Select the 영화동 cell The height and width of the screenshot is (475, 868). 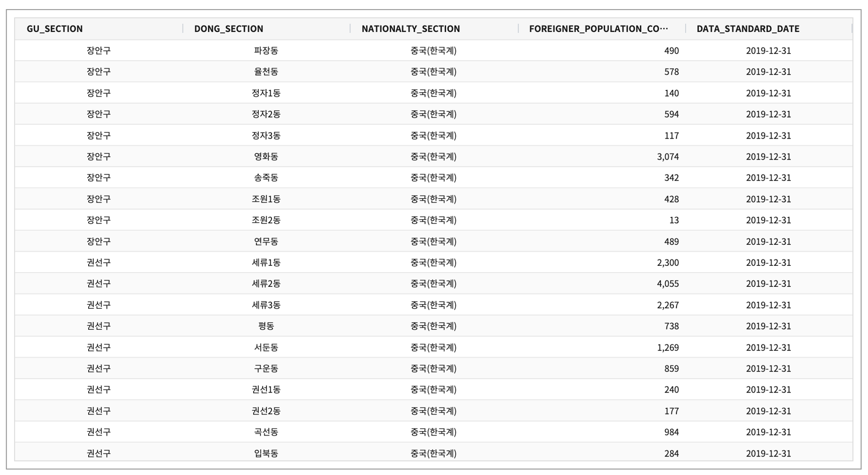click(x=266, y=157)
